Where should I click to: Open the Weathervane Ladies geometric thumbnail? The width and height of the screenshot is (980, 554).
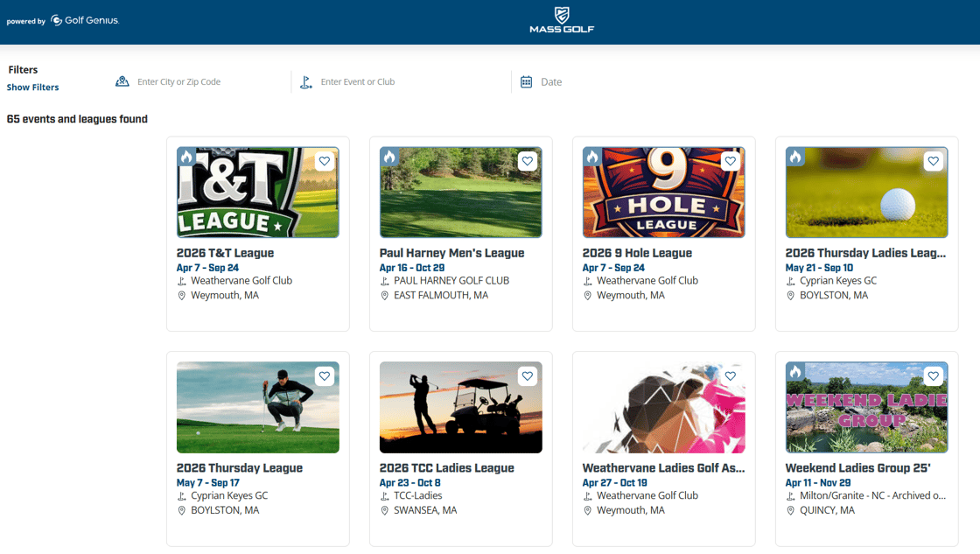tap(664, 408)
